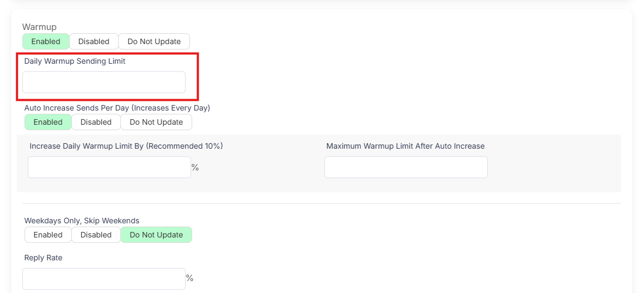
Task: Disable Weekdays Only, Skip Weekends
Action: tap(96, 235)
